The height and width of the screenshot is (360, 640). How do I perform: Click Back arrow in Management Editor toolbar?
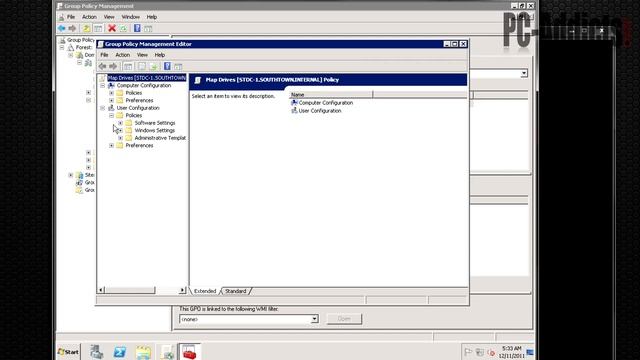pos(102,66)
